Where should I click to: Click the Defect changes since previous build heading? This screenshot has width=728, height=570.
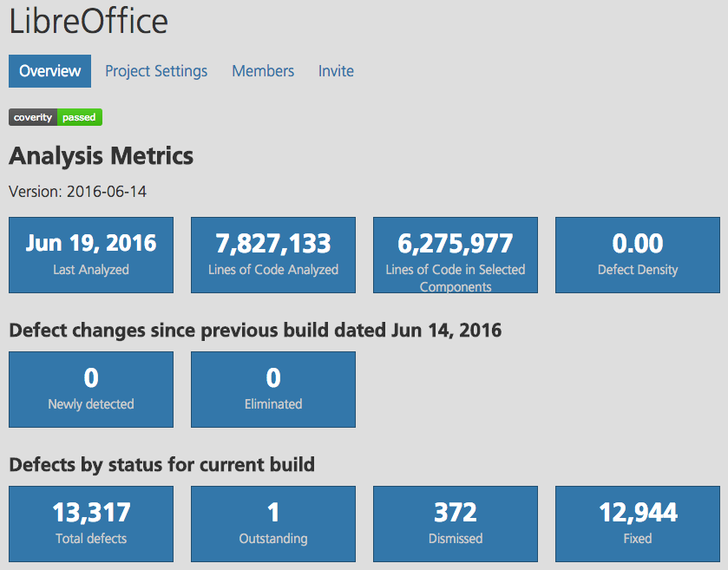255,331
